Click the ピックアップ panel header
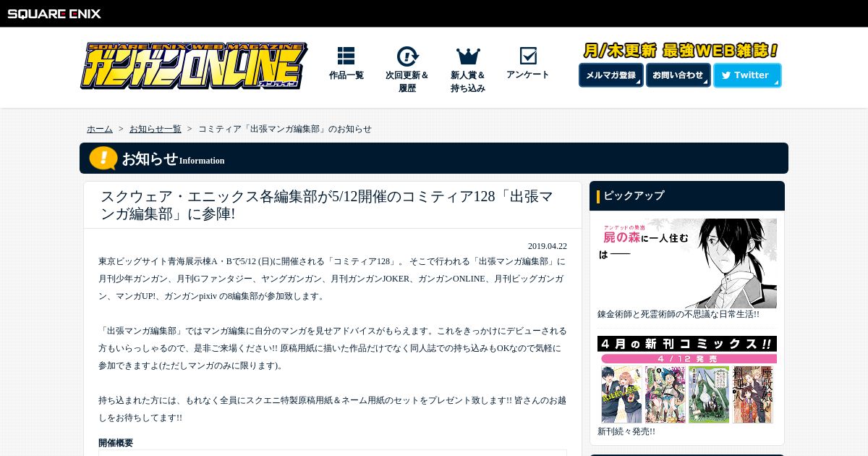 [687, 195]
